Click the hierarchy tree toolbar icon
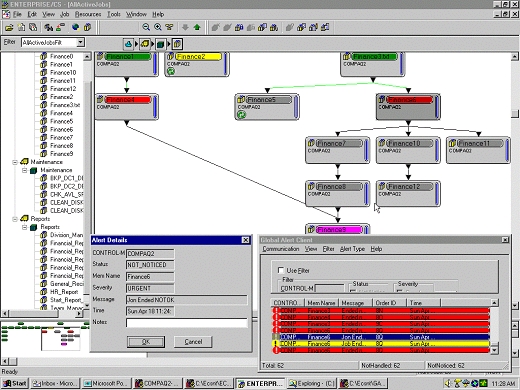Screen dimensions: 520x390 coord(169,27)
